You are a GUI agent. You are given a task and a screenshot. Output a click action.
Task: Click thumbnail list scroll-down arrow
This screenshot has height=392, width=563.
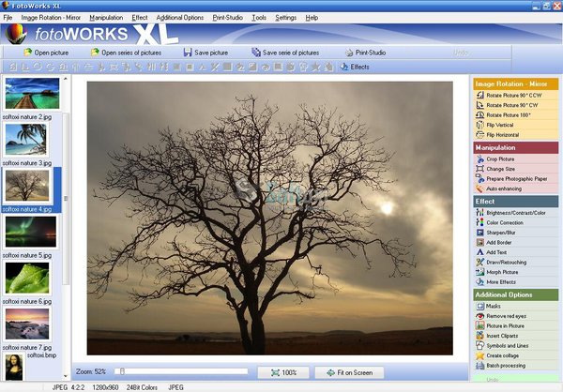[66, 376]
